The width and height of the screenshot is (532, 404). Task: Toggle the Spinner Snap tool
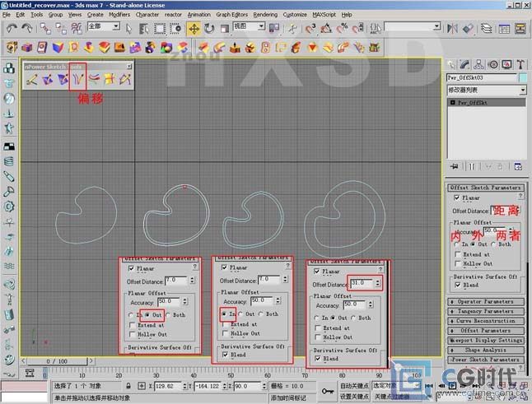358,29
